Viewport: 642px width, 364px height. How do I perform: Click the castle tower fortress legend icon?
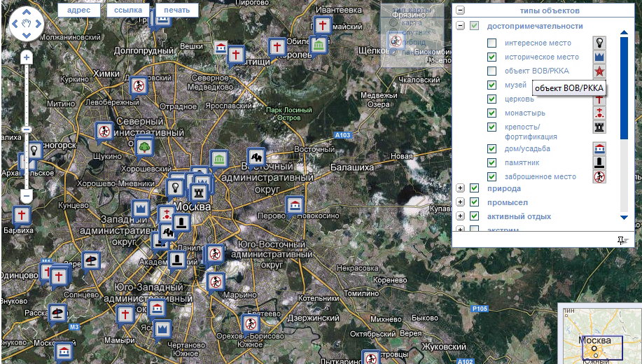[x=599, y=127]
